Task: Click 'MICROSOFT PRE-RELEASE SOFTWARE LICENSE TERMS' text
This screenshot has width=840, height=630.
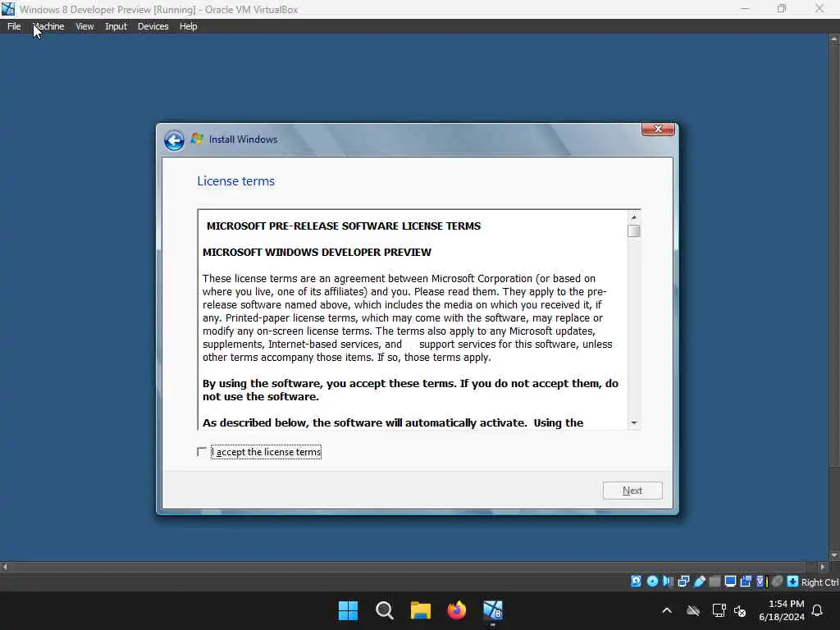Action: tap(344, 226)
